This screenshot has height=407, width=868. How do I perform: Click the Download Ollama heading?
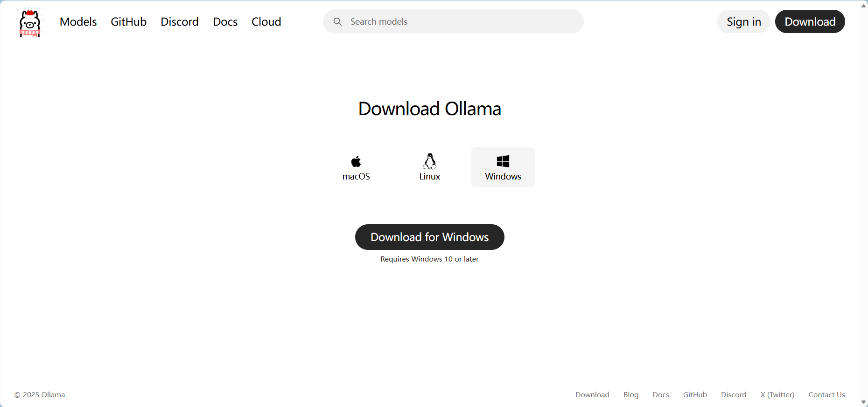[x=430, y=109]
